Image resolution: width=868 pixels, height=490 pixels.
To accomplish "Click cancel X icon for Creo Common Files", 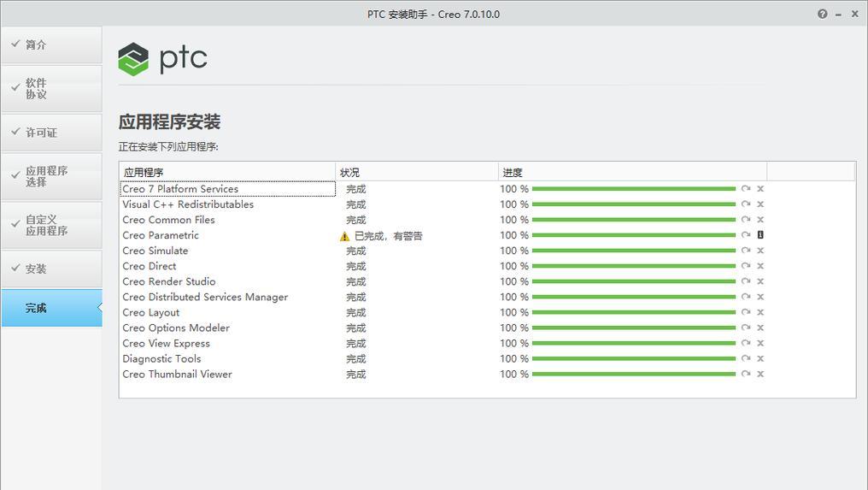I will tap(760, 220).
